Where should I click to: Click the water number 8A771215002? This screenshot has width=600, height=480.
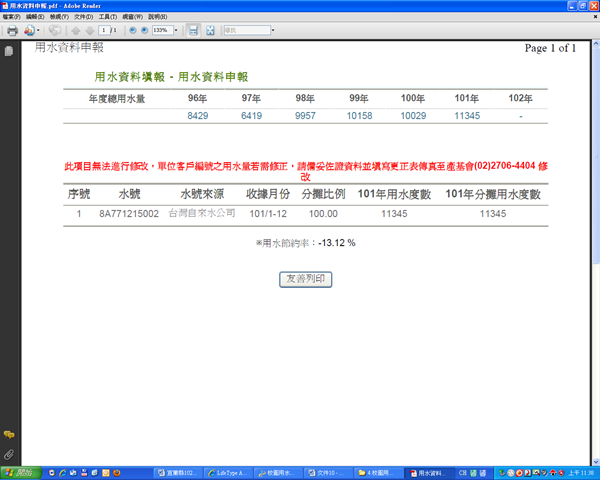[x=129, y=214]
